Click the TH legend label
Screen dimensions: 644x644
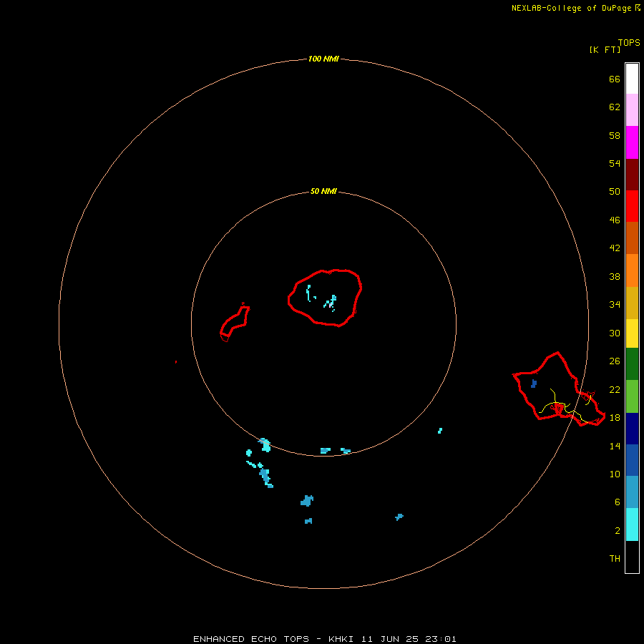(615, 559)
